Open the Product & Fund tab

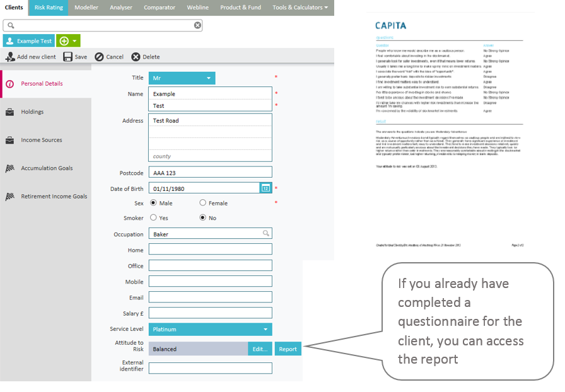241,8
